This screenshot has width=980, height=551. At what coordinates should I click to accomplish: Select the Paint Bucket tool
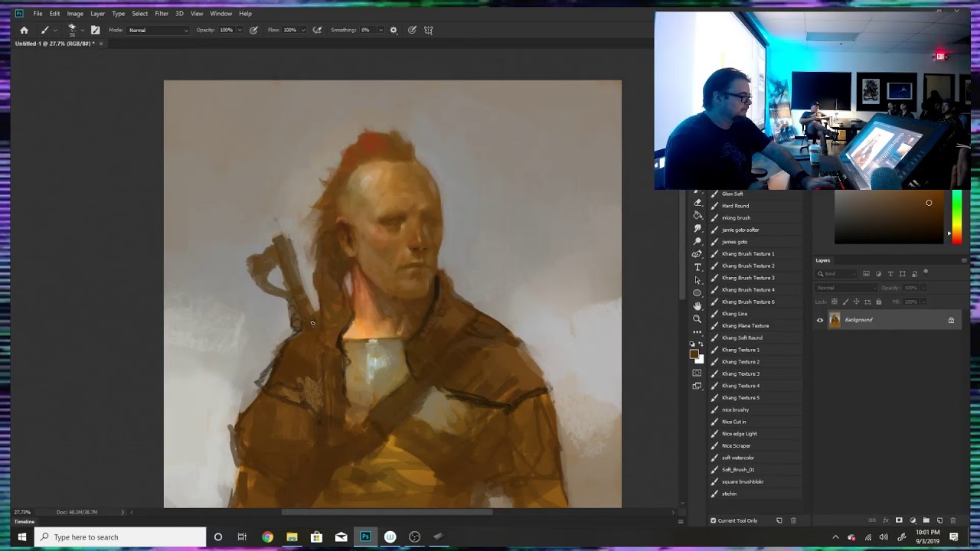[697, 216]
